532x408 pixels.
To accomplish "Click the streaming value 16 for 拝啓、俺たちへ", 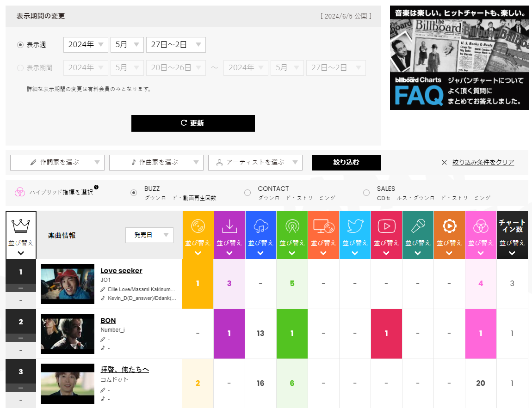I will coord(260,383).
